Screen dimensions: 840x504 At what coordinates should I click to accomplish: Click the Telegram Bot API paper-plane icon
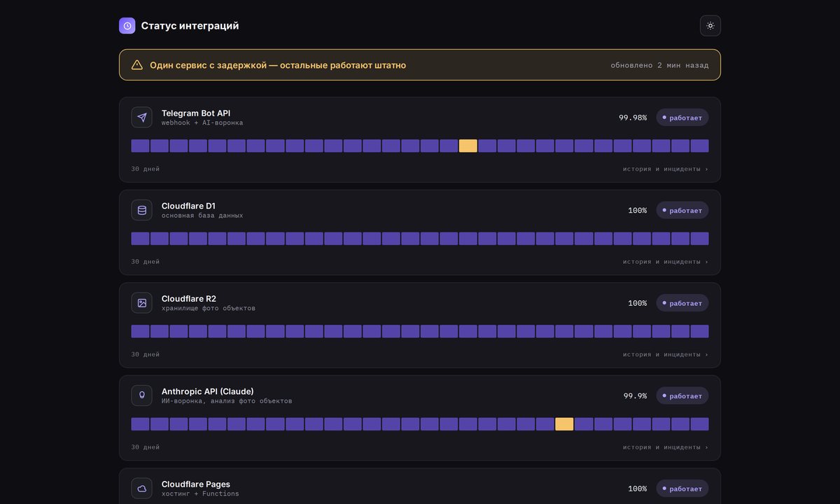tap(142, 118)
